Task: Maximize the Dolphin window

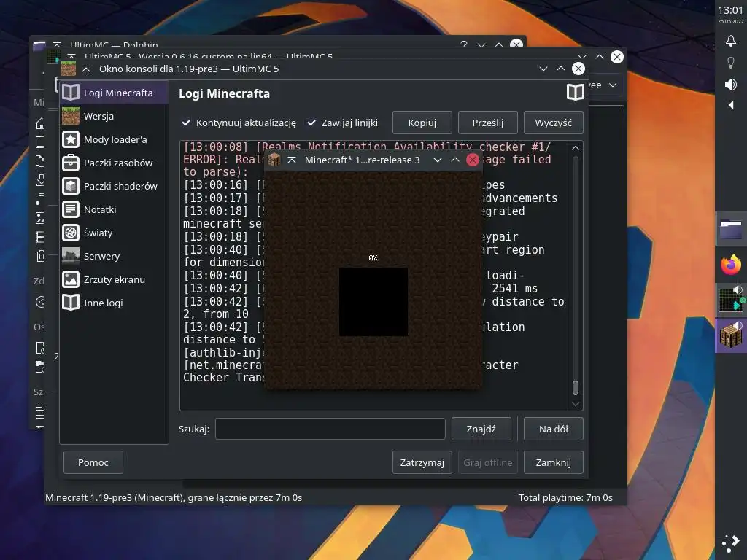Action: click(x=499, y=44)
